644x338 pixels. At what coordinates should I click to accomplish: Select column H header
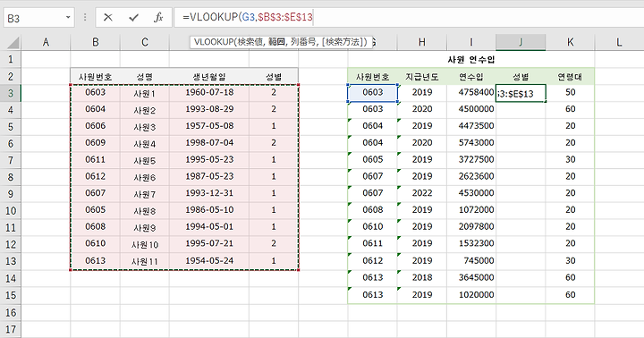pyautogui.click(x=422, y=42)
